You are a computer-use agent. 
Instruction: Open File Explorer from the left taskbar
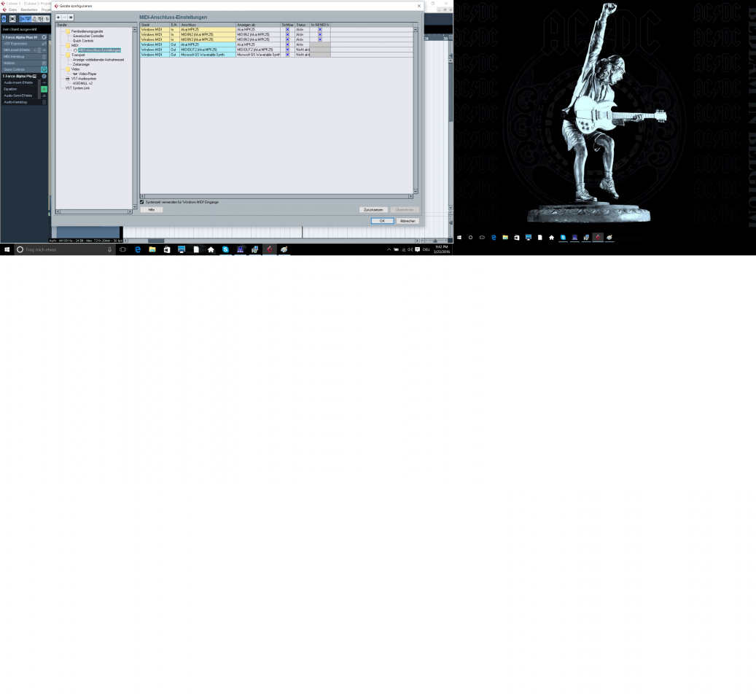152,249
